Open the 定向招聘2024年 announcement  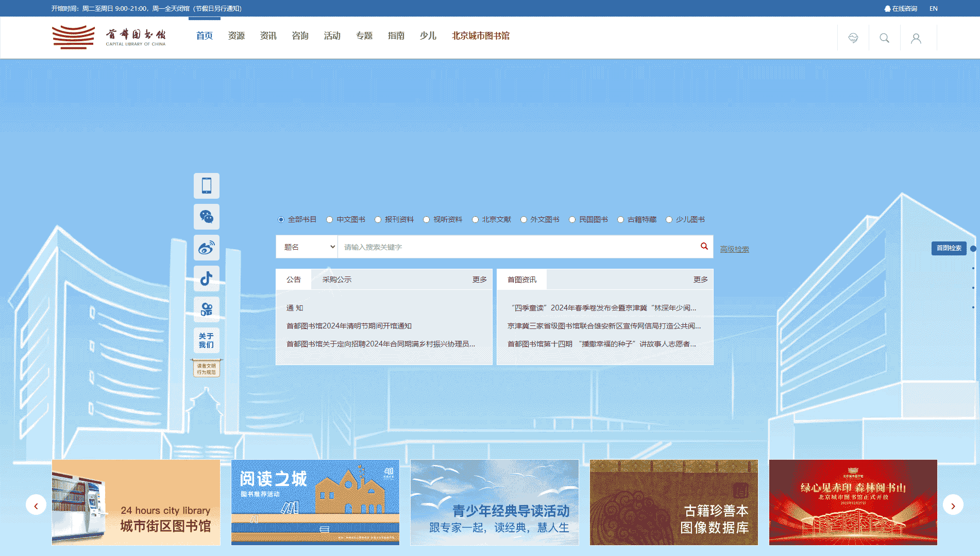tap(381, 344)
